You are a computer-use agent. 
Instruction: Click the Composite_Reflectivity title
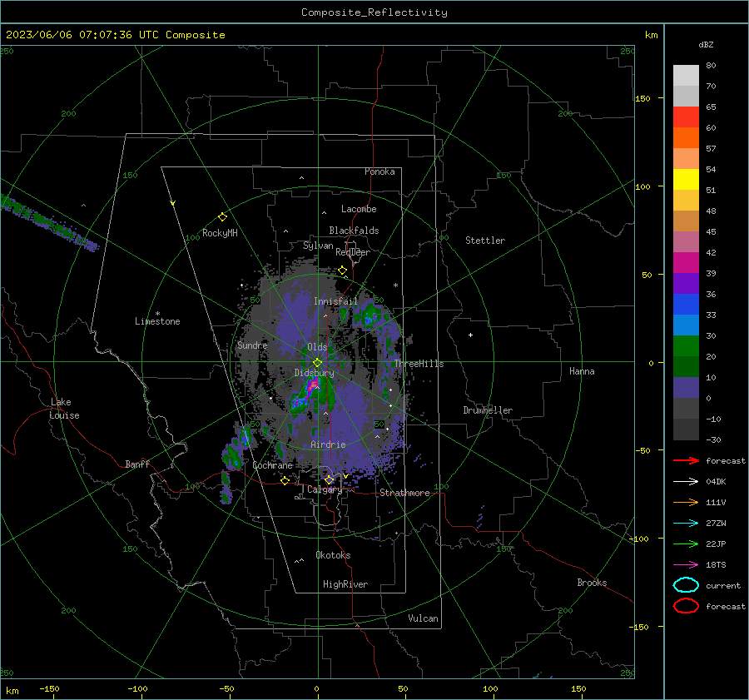(374, 12)
